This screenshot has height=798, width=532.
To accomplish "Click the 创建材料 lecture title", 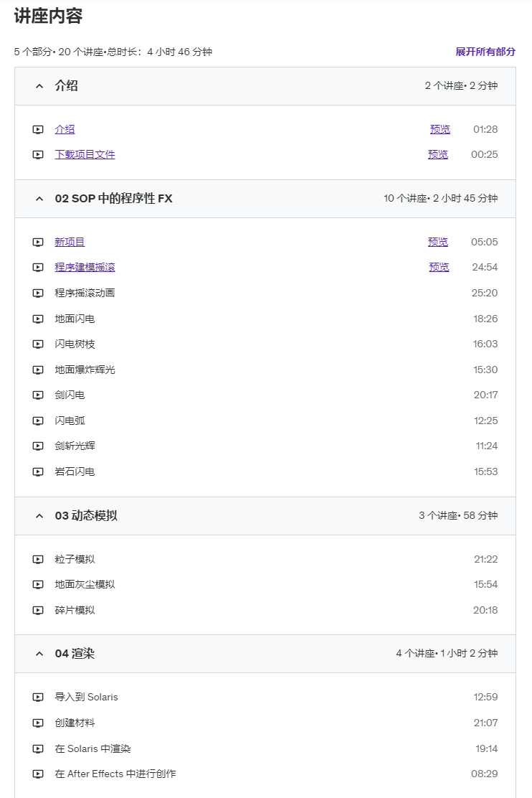I will point(75,723).
